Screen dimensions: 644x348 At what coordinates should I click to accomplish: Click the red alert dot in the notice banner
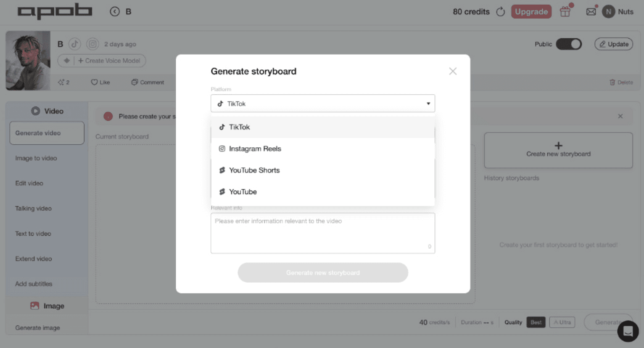click(108, 116)
